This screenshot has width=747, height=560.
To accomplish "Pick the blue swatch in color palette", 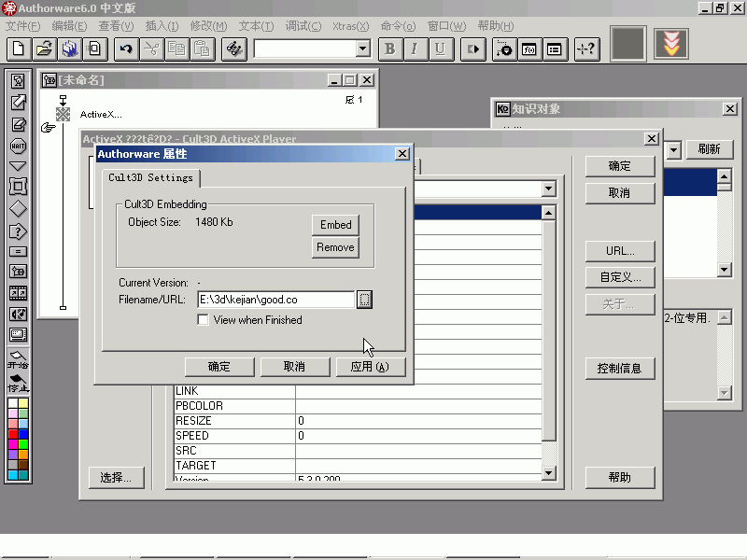I will [23, 434].
